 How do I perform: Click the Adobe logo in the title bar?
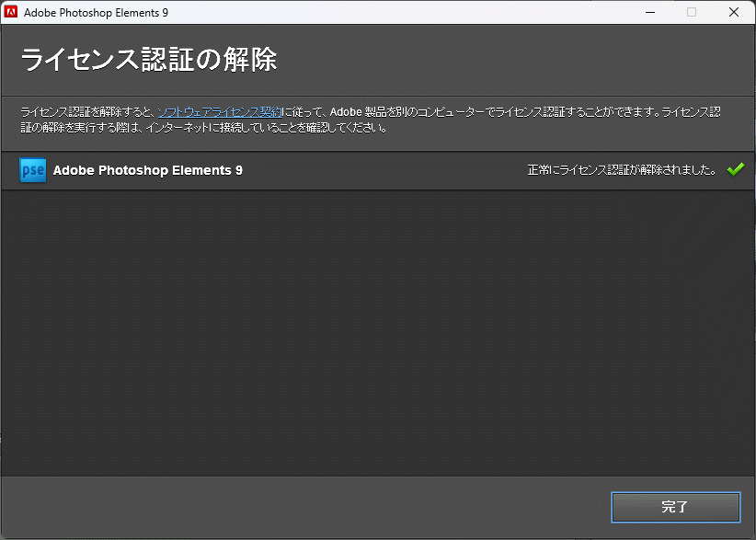[12, 13]
